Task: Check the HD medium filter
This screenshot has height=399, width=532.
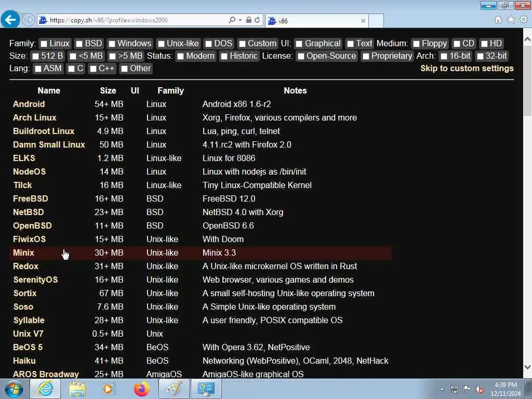Action: (x=485, y=44)
